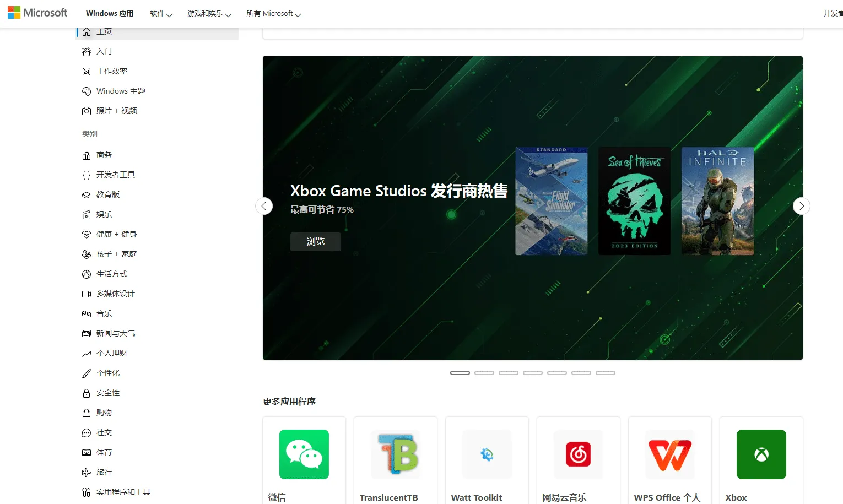Expand the 软件 dropdown menu
Viewport: 843px width, 504px height.
click(161, 14)
